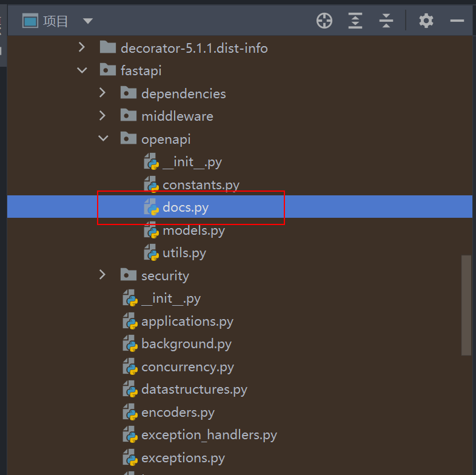
Task: Click the Python icon beside encoders.py
Action: coord(130,412)
